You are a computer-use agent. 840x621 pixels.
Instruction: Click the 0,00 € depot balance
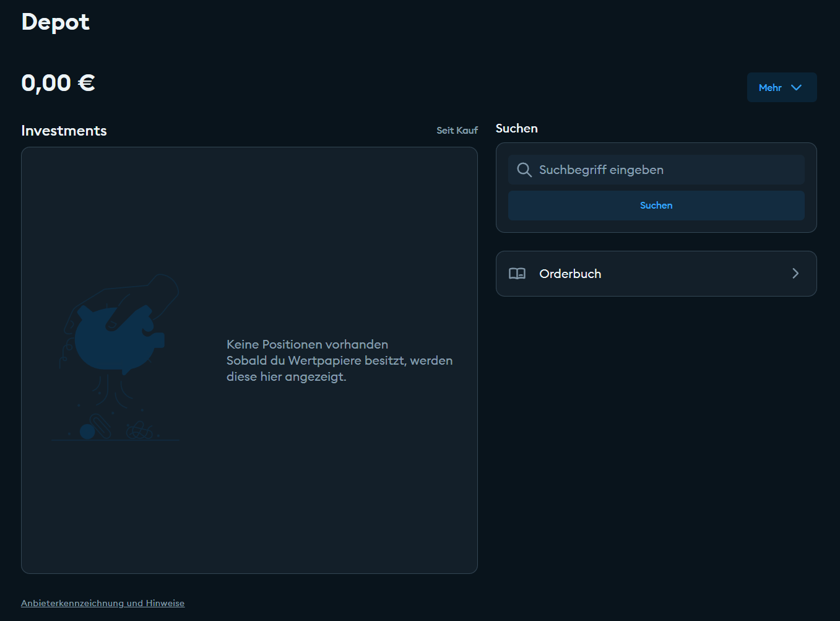58,83
